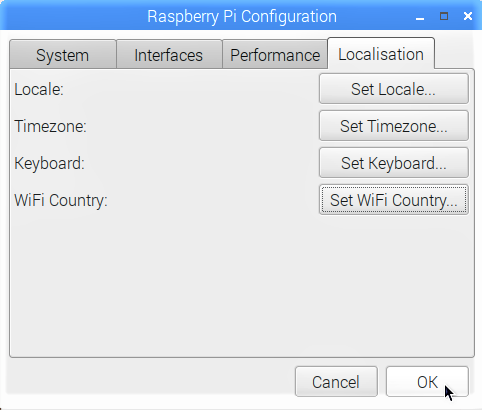Click the Timezone: label text
This screenshot has height=410, width=482.
(50, 126)
